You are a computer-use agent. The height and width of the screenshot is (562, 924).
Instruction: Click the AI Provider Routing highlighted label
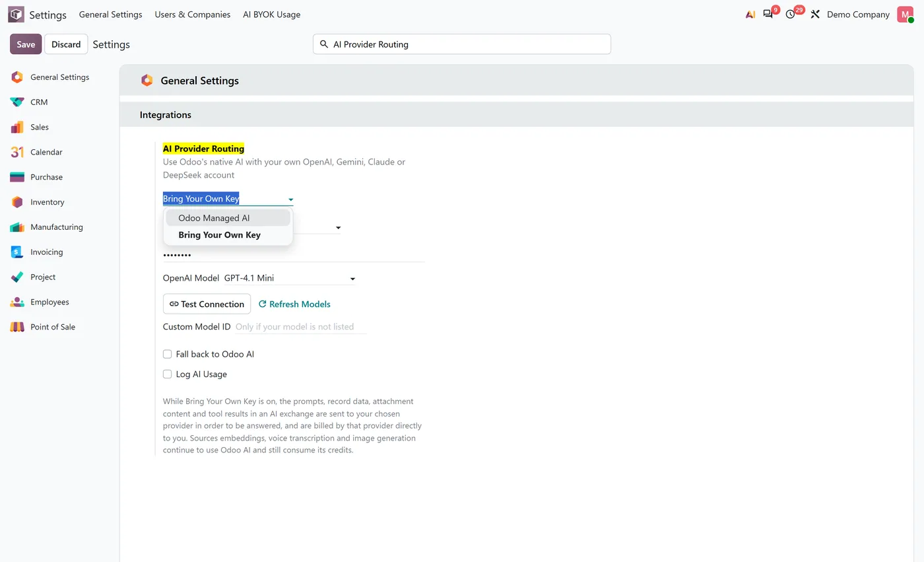point(203,149)
